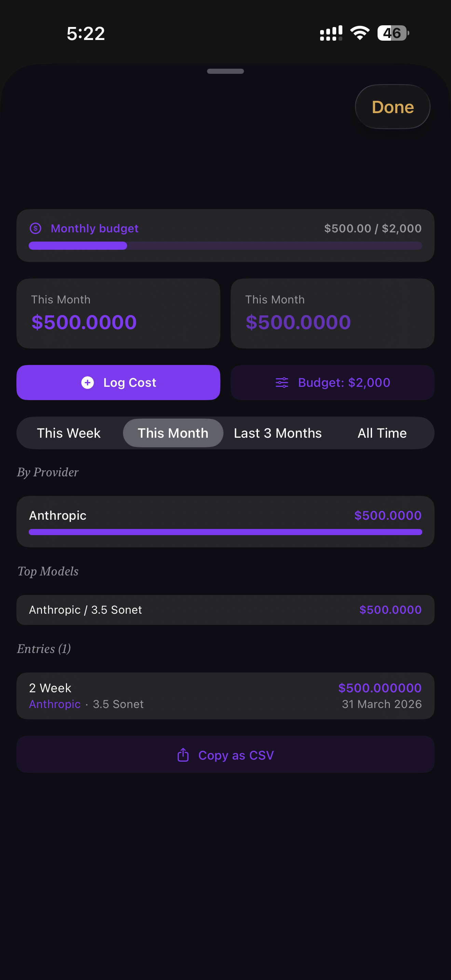The height and width of the screenshot is (980, 451).
Task: Select the This Week time range
Action: 69,433
